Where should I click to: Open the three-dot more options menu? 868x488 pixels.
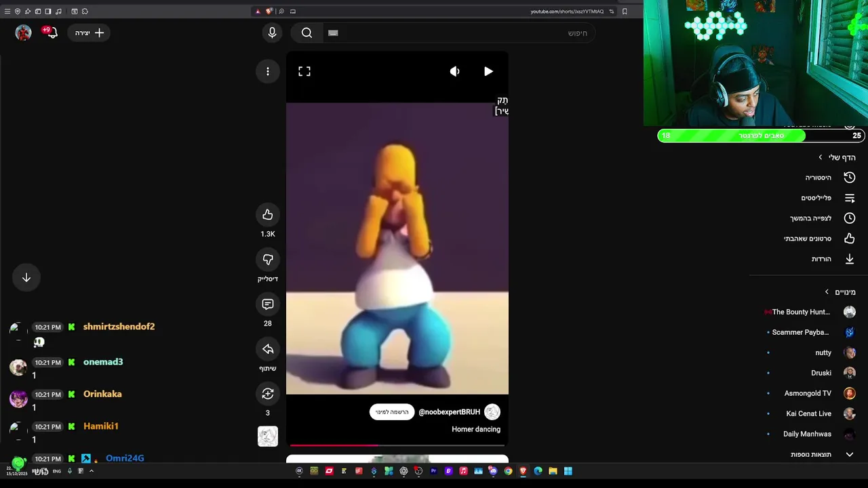pos(268,71)
